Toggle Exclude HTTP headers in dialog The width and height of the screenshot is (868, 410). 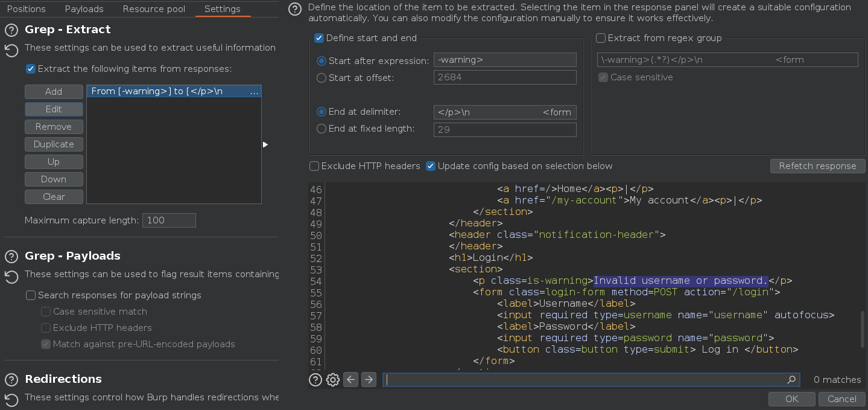pos(314,166)
